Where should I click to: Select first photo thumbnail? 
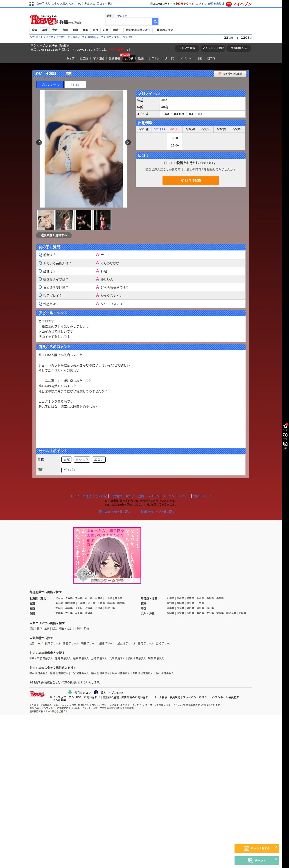[x=45, y=220]
